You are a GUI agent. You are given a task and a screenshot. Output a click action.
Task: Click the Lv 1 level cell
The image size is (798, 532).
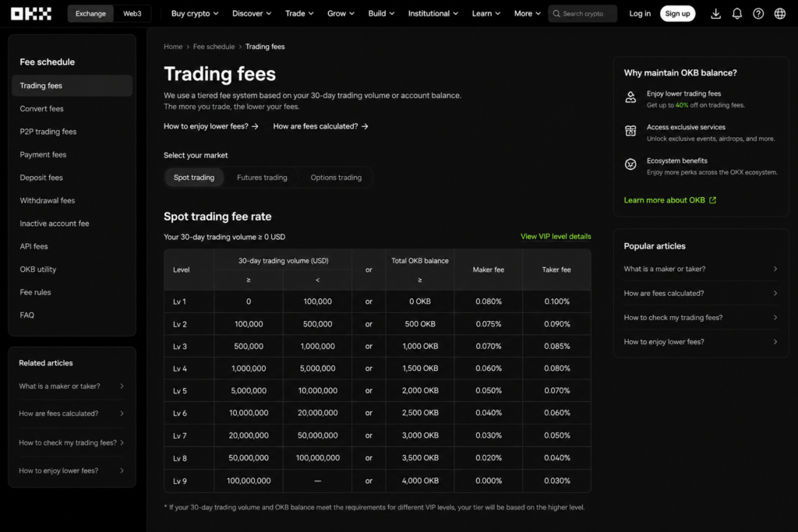(189, 301)
